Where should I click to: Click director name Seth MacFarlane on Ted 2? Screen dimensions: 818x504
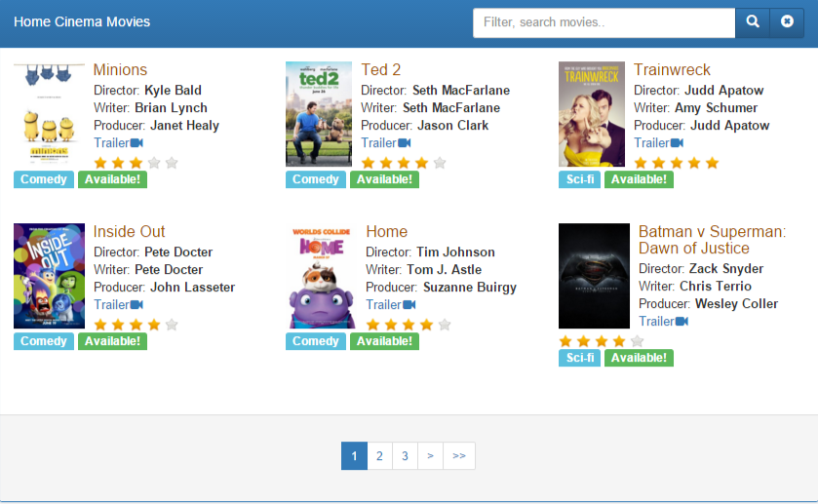pyautogui.click(x=461, y=91)
